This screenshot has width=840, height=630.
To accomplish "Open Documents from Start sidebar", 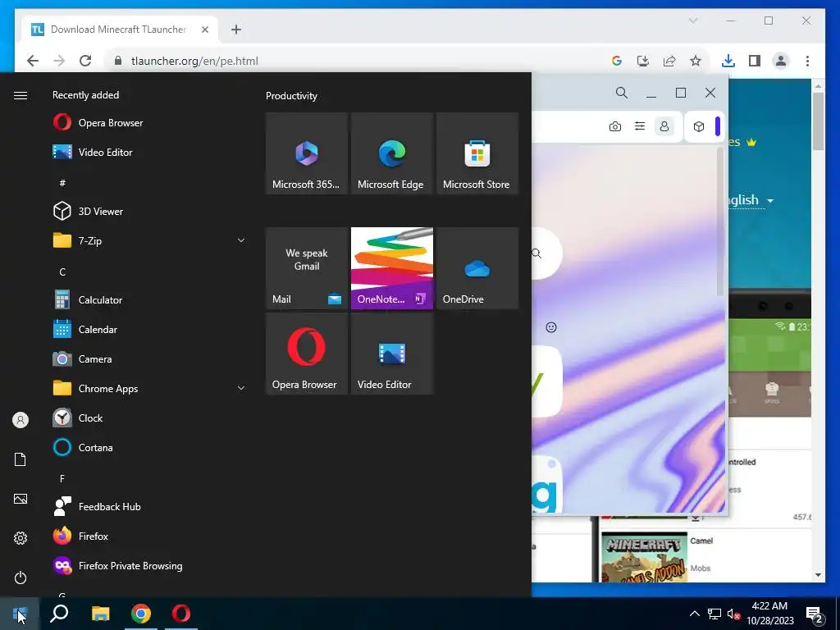I will pyautogui.click(x=21, y=459).
